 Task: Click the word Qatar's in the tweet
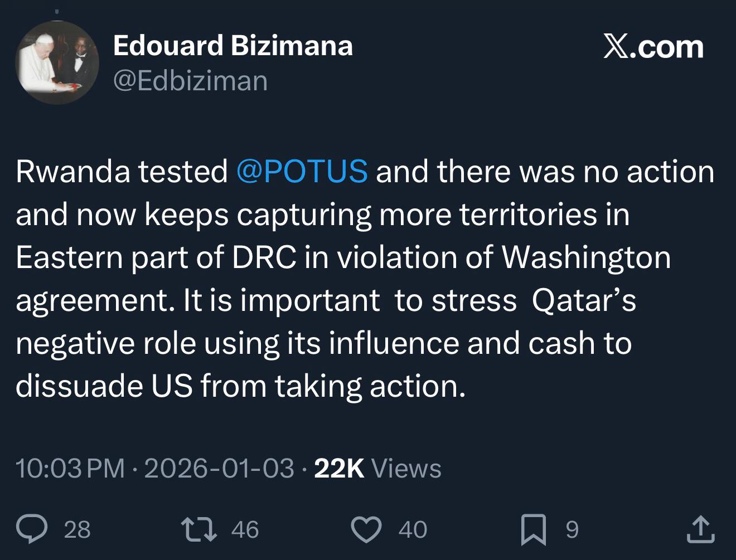[583, 300]
